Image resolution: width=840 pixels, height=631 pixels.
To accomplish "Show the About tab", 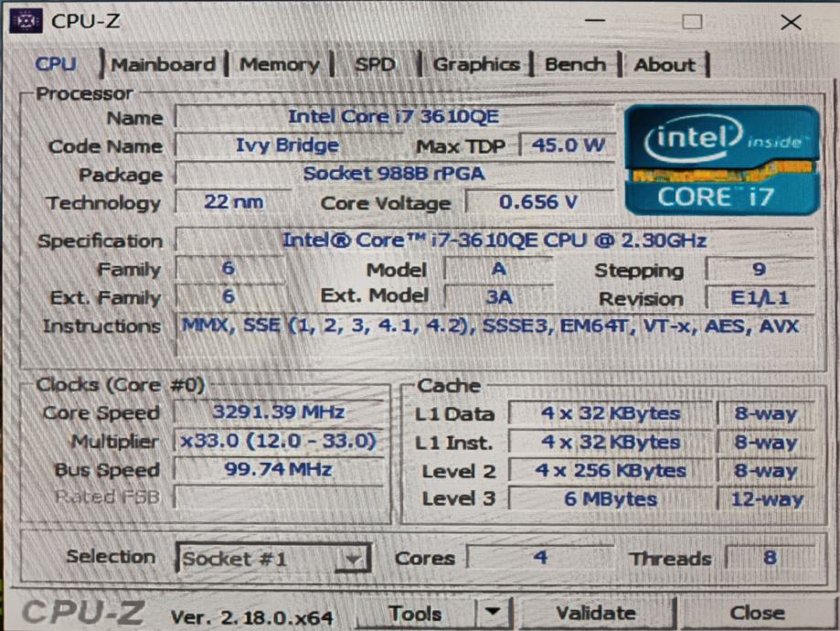I will pos(665,65).
